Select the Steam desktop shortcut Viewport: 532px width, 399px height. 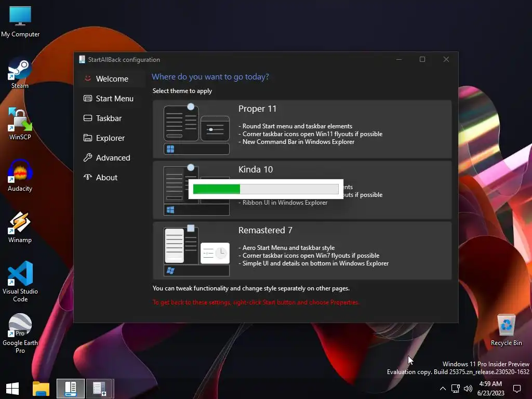pos(20,73)
